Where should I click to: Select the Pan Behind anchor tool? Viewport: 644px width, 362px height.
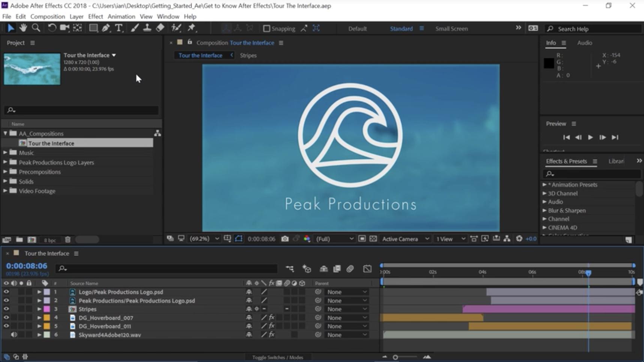click(77, 28)
